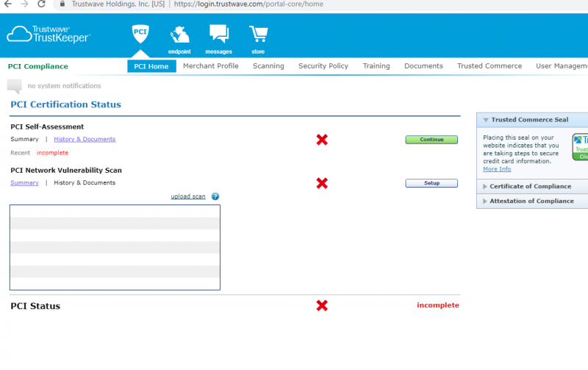Open the PCI shield icon
The width and height of the screenshot is (588, 370).
tap(140, 34)
